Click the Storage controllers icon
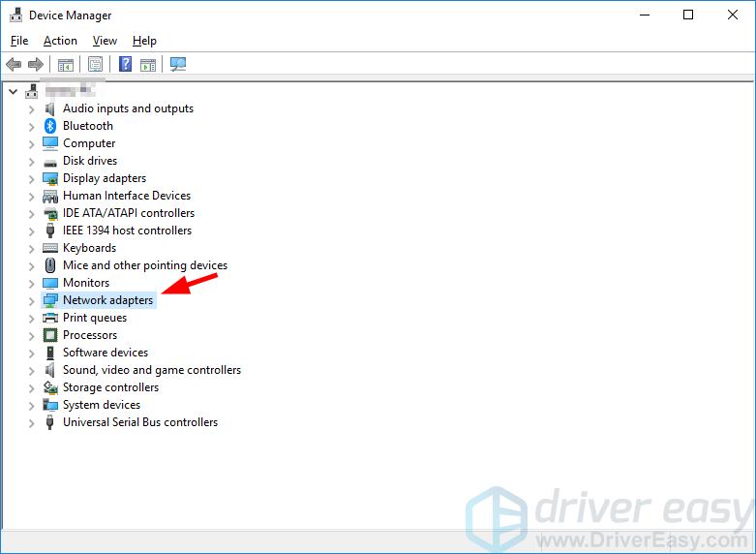This screenshot has width=756, height=554. [50, 387]
